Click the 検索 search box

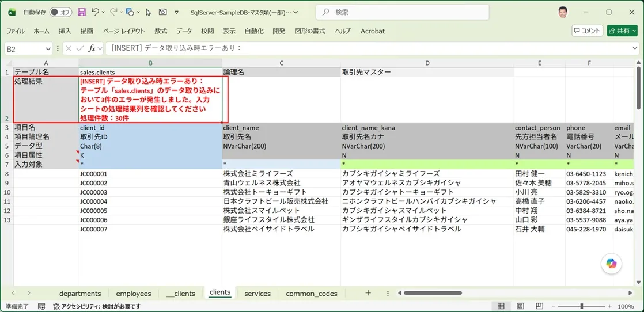click(x=402, y=12)
